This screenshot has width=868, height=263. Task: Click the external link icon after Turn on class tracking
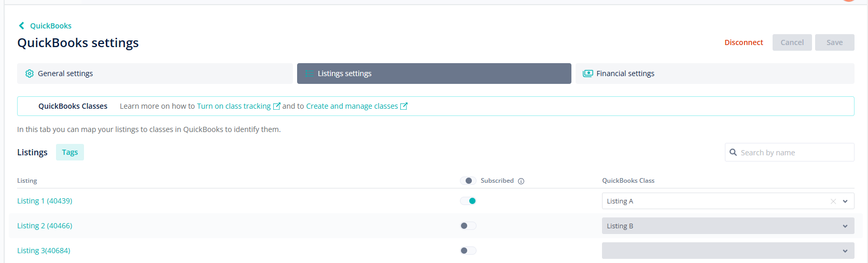coord(277,106)
